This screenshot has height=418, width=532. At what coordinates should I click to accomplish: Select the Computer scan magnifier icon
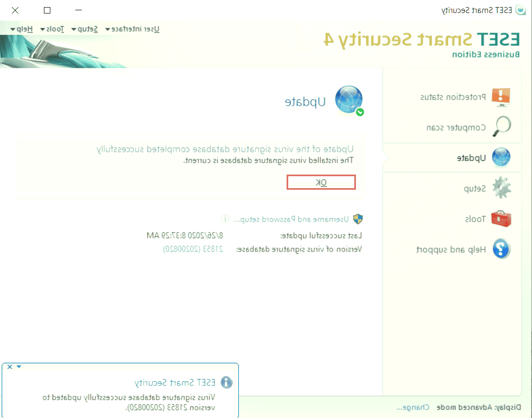[x=502, y=126]
